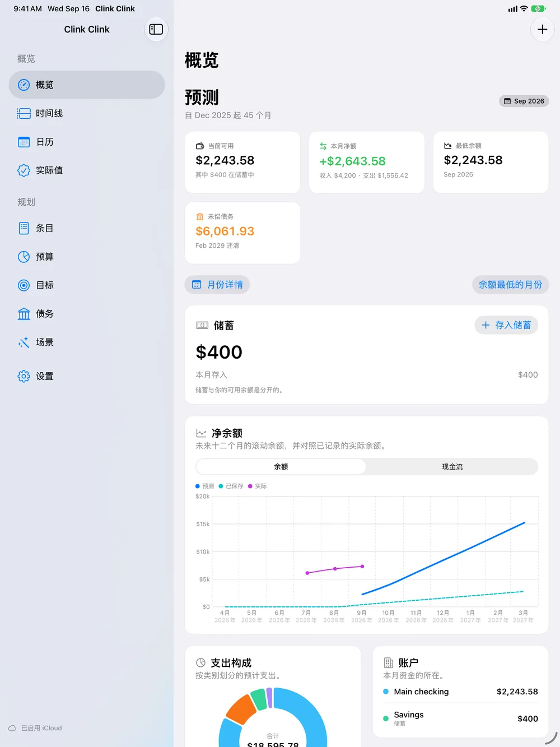Click the 条目 document icon
Image resolution: width=560 pixels, height=747 pixels.
pos(24,228)
